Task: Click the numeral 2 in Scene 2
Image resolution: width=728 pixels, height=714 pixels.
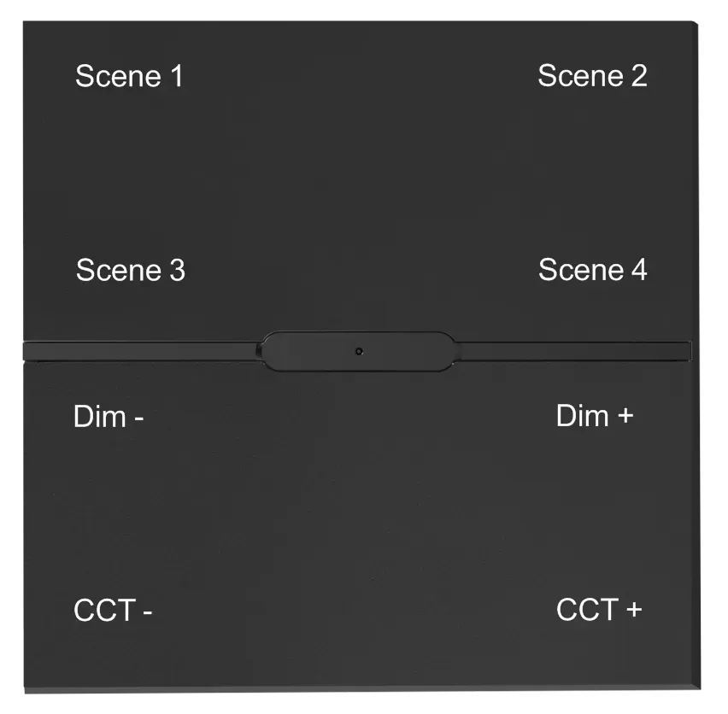Action: pos(638,76)
